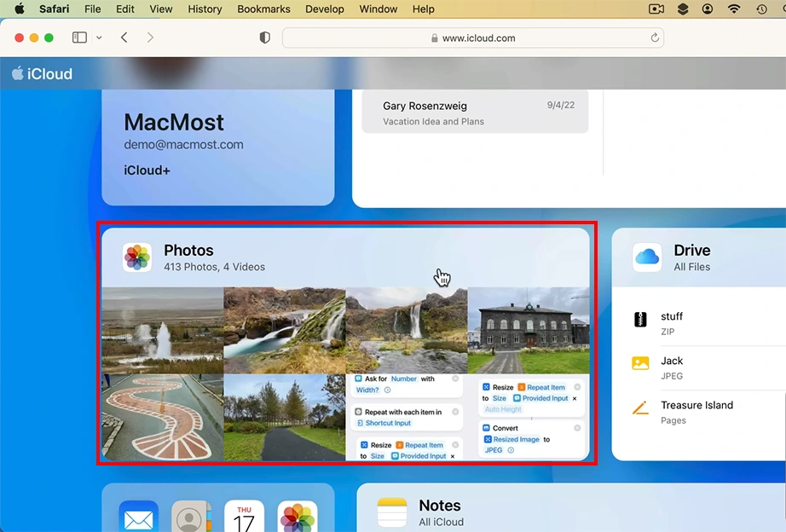Image resolution: width=786 pixels, height=532 pixels.
Task: Open the Safari menu
Action: tap(55, 9)
